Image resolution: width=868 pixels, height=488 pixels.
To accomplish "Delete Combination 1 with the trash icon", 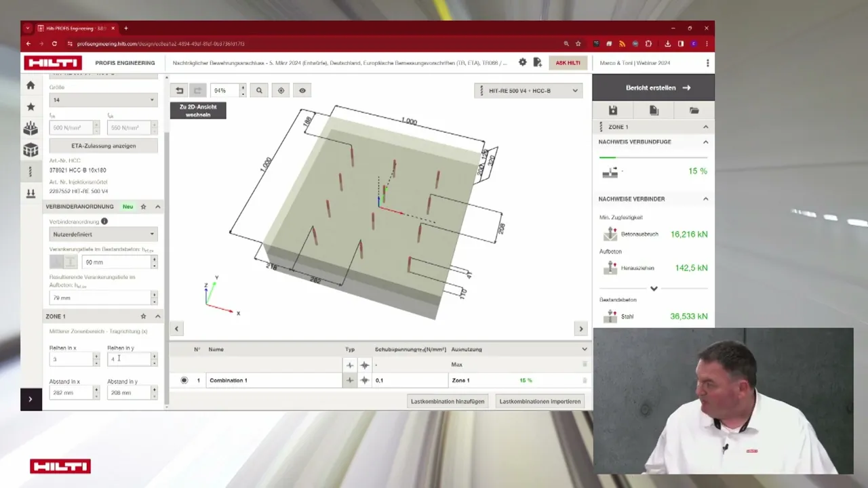I will 585,380.
